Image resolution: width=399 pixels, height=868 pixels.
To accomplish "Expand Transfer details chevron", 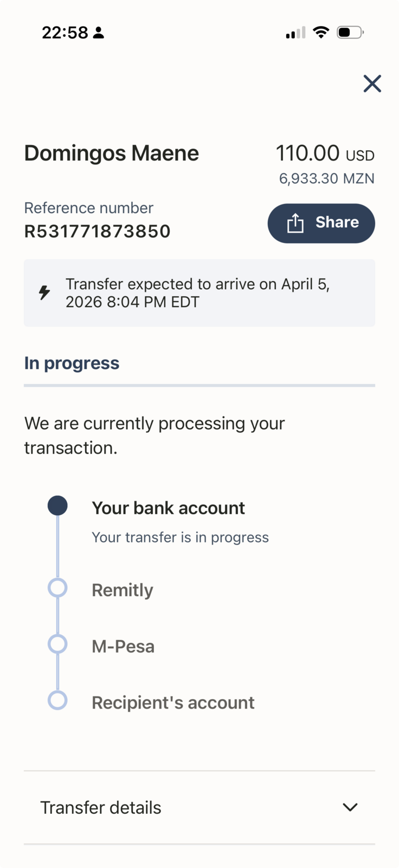I will 350,807.
